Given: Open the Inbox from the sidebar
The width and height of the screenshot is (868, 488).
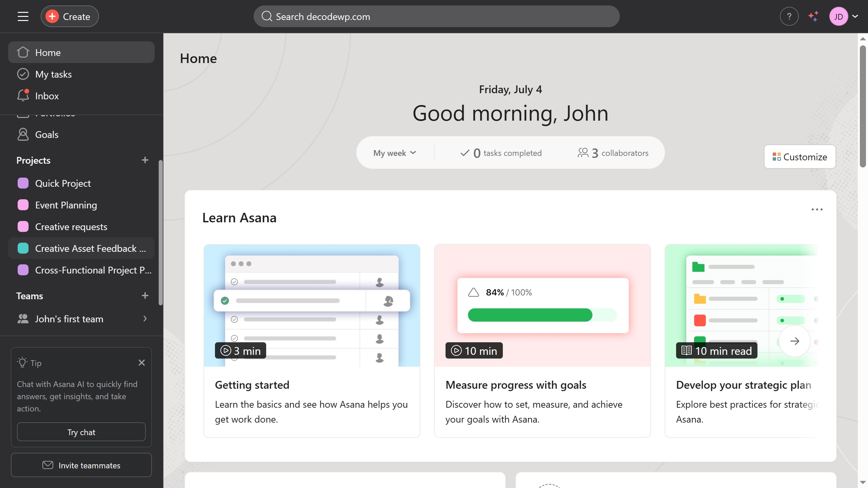Looking at the screenshot, I should (x=47, y=96).
